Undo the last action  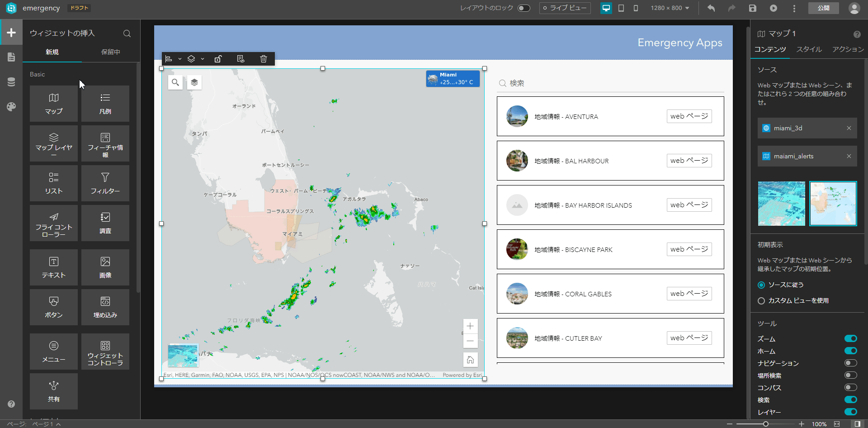(x=711, y=8)
